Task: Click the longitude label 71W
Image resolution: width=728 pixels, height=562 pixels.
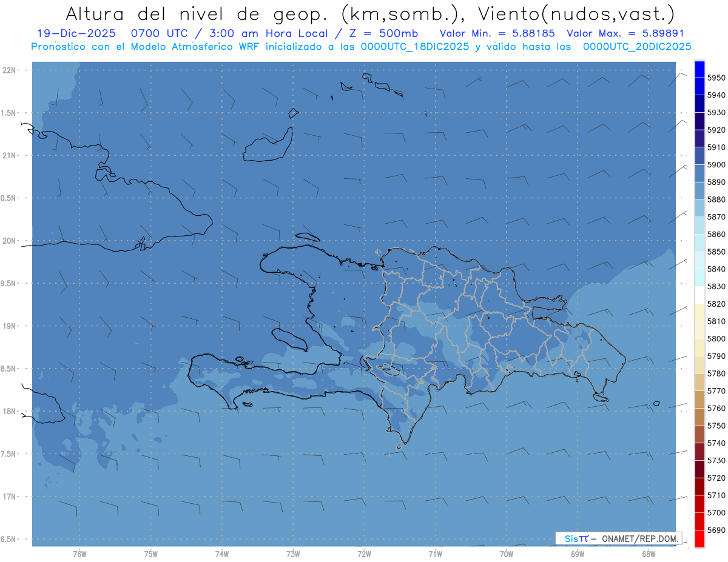Action: [435, 554]
